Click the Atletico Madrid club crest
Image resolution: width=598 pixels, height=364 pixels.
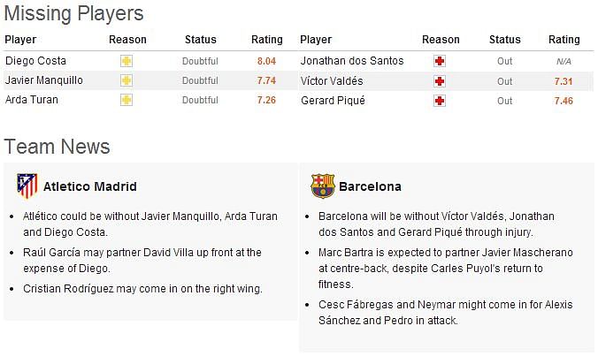click(x=27, y=186)
